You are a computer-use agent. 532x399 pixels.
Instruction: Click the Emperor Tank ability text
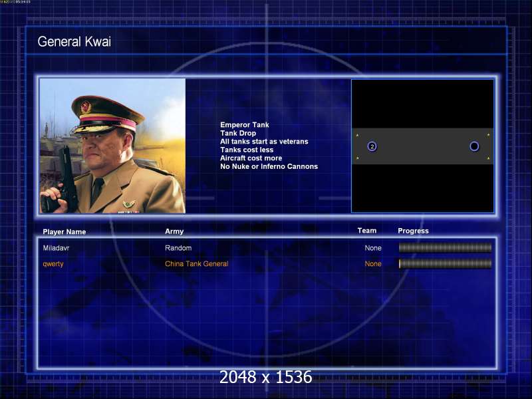(245, 125)
